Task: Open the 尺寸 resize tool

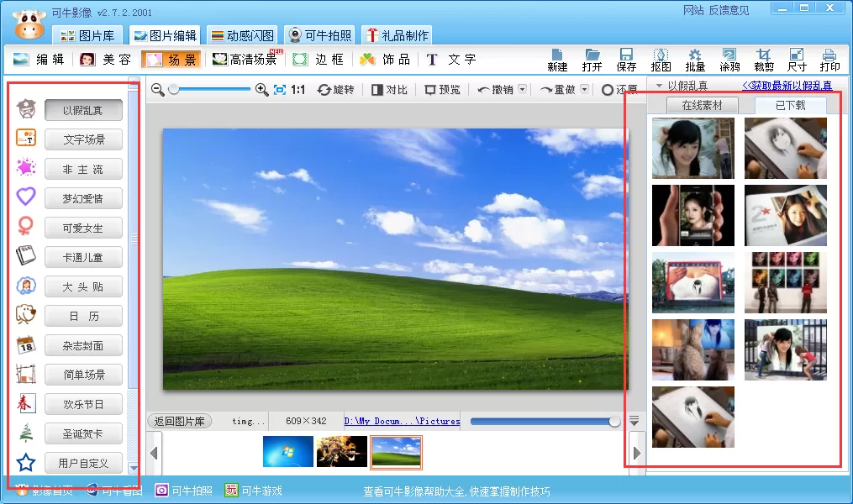Action: (797, 60)
